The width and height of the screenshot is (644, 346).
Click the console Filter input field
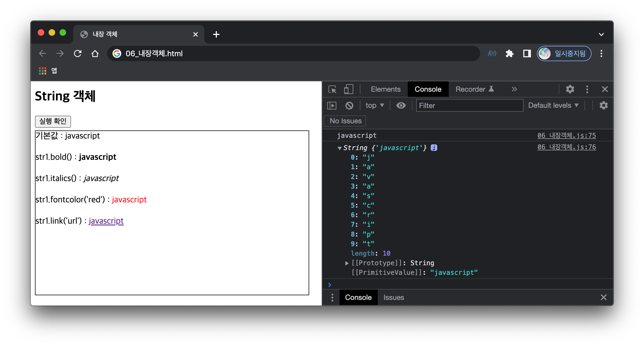click(x=469, y=106)
